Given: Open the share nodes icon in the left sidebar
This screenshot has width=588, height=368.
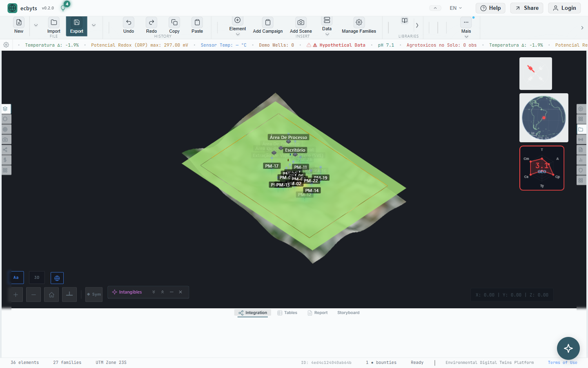Looking at the screenshot, I should coord(5,150).
